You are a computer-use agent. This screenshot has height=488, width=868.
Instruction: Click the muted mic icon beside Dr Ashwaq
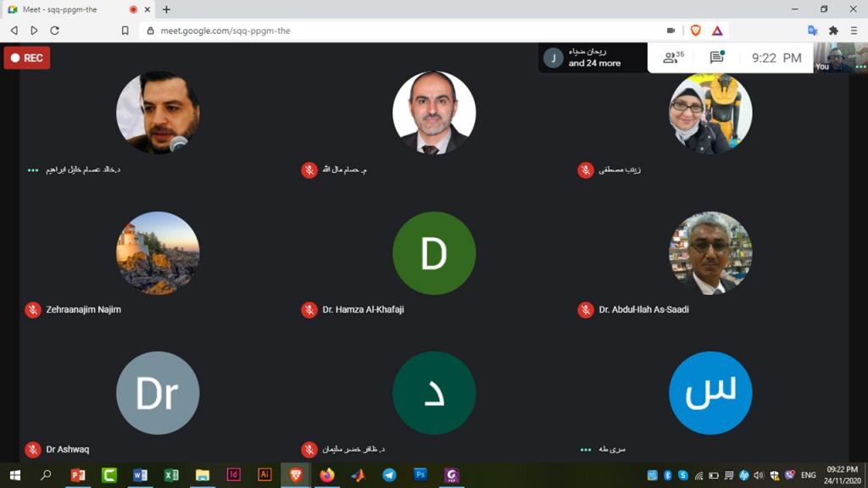(x=32, y=450)
